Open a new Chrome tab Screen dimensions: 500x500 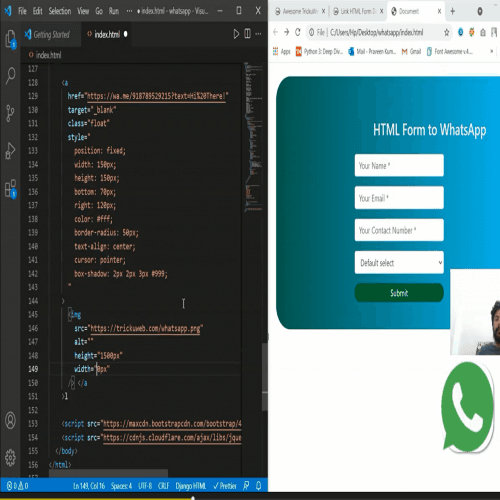click(452, 11)
